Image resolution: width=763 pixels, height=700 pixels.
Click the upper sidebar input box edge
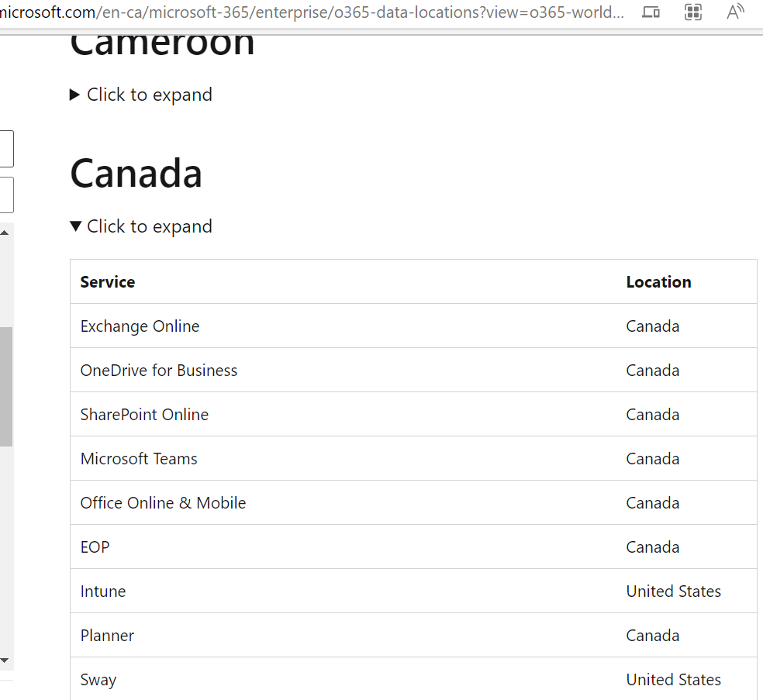coord(7,148)
